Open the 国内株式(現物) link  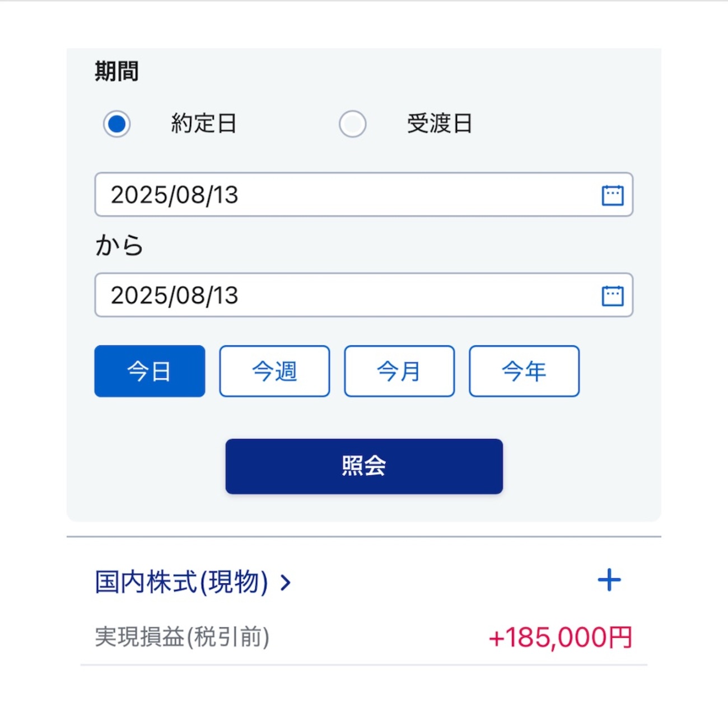click(x=181, y=582)
